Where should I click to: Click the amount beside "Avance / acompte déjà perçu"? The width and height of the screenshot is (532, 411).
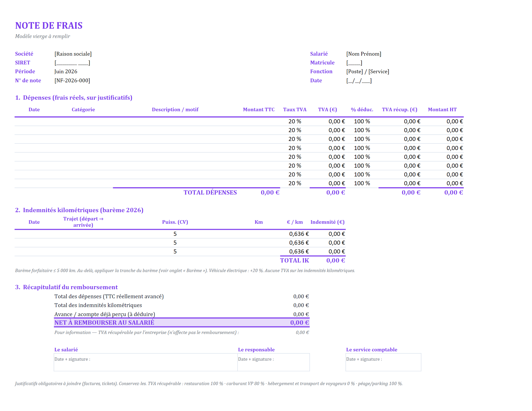point(301,314)
